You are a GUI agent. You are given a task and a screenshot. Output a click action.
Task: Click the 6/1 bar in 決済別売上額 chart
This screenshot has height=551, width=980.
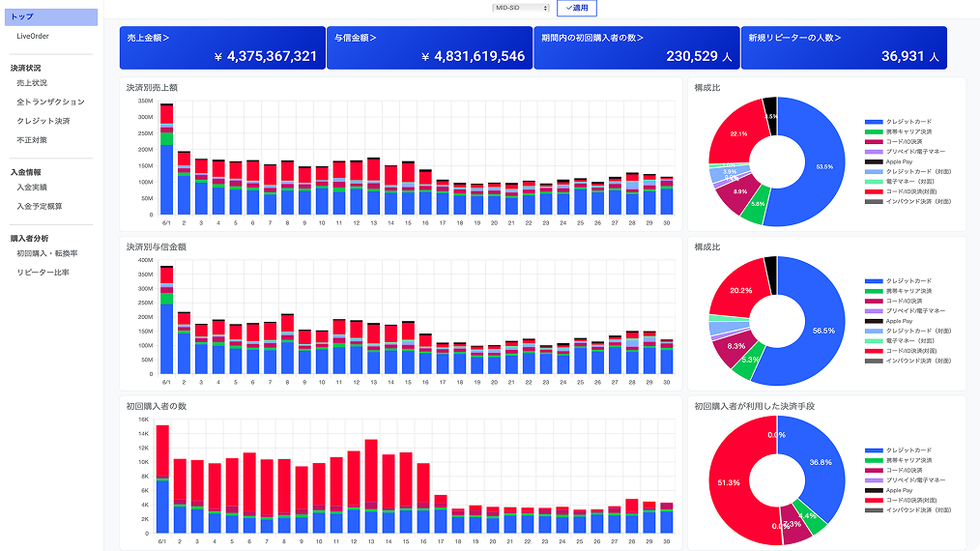point(167,164)
